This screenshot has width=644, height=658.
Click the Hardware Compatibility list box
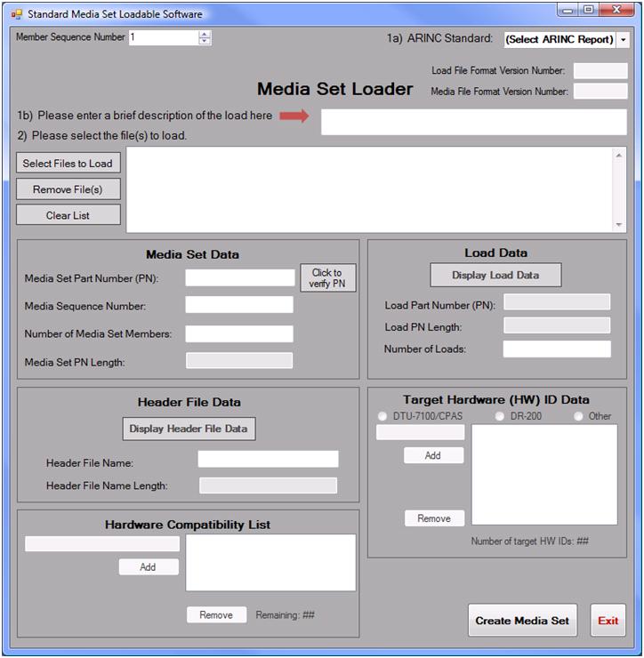coord(270,563)
